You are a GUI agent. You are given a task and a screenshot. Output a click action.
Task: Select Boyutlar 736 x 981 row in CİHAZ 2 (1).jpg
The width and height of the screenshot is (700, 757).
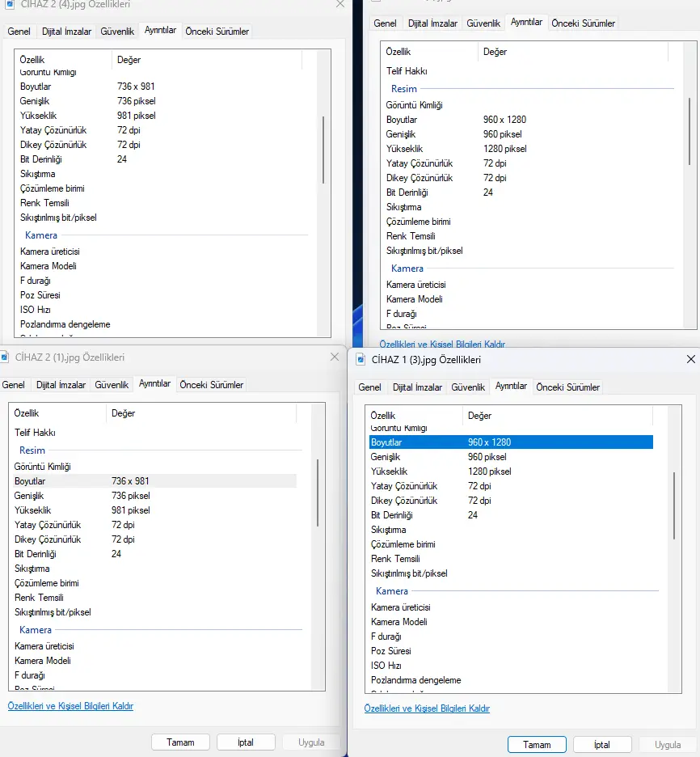(x=155, y=481)
